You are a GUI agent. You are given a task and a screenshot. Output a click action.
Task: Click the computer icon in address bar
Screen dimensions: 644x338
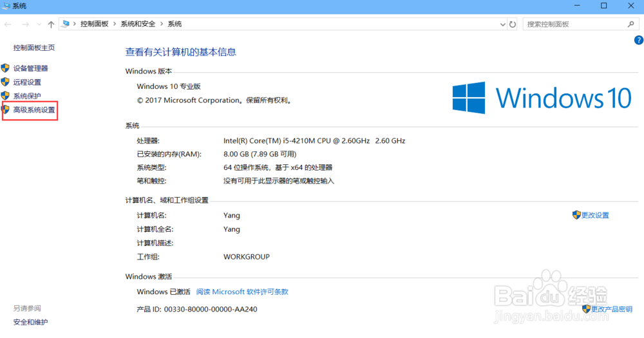(x=65, y=24)
